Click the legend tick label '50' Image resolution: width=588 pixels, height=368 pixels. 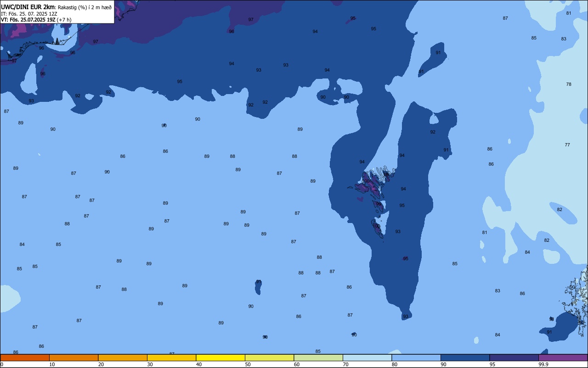[x=248, y=364]
